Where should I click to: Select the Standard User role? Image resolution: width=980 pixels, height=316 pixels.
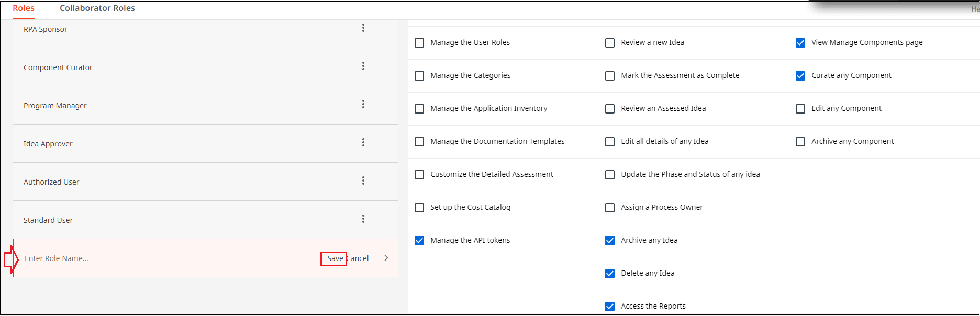tap(205, 220)
